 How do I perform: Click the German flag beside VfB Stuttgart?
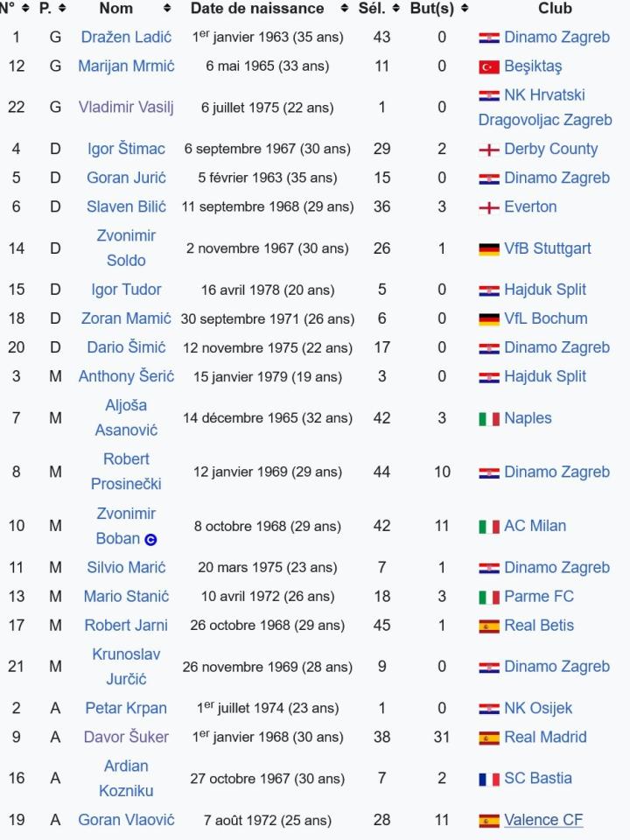tap(489, 249)
